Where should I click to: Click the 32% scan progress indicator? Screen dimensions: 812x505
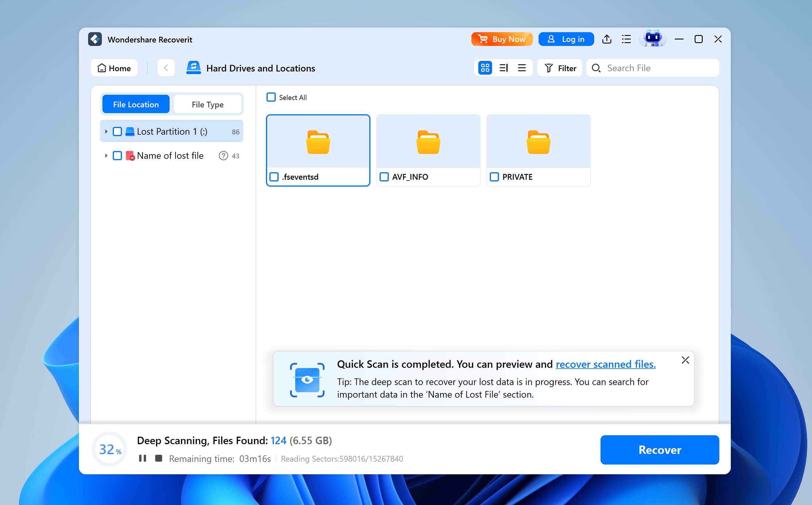tap(110, 449)
